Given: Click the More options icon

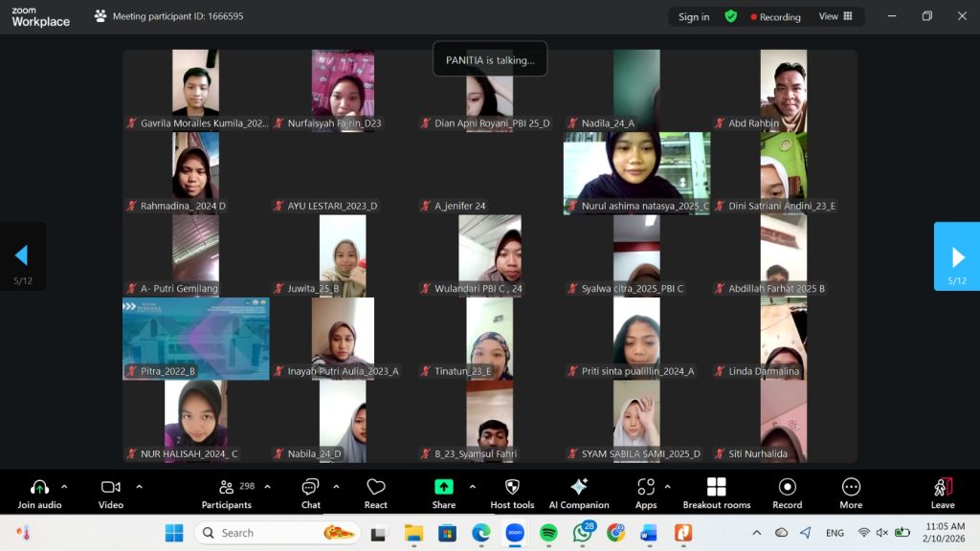Looking at the screenshot, I should pos(851,488).
